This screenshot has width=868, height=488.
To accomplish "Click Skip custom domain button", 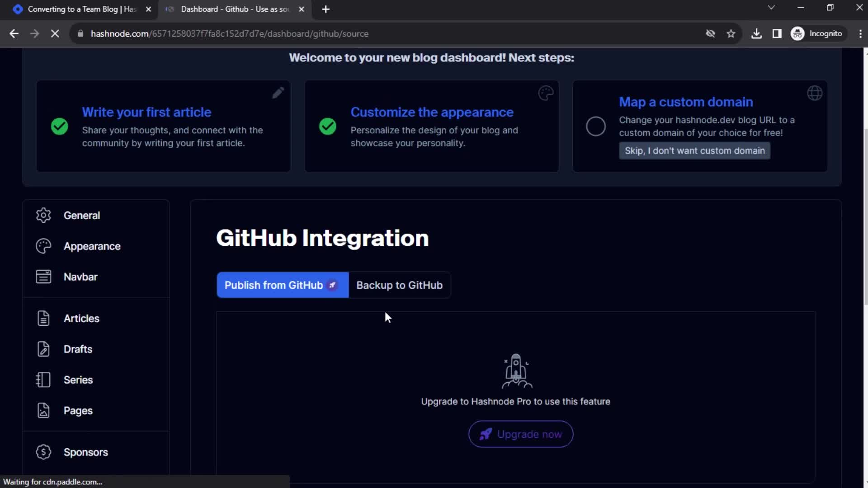I will [x=694, y=150].
